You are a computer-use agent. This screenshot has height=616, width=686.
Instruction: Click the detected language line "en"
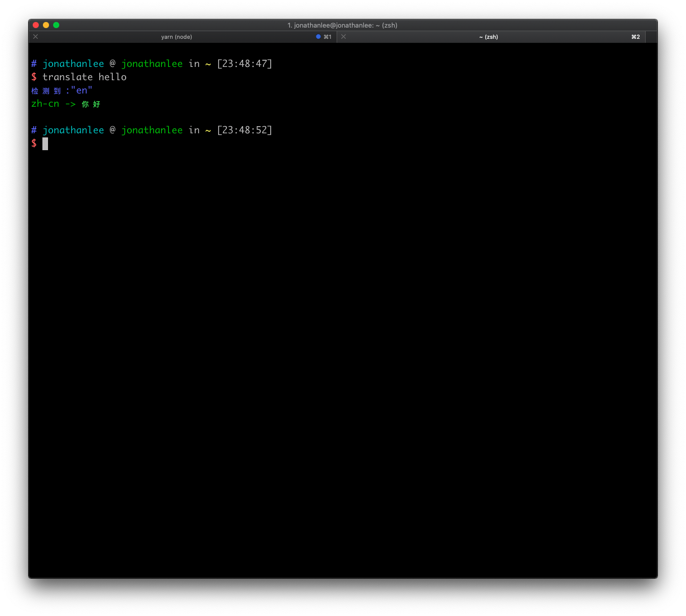(x=62, y=90)
